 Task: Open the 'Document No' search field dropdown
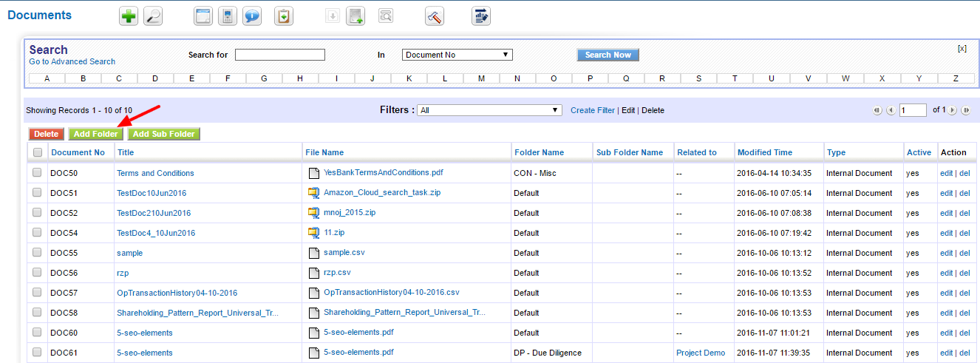click(457, 55)
